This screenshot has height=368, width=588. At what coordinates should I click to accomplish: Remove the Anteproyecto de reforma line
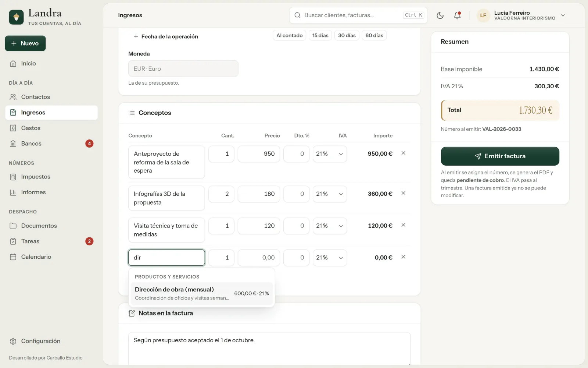pyautogui.click(x=403, y=153)
